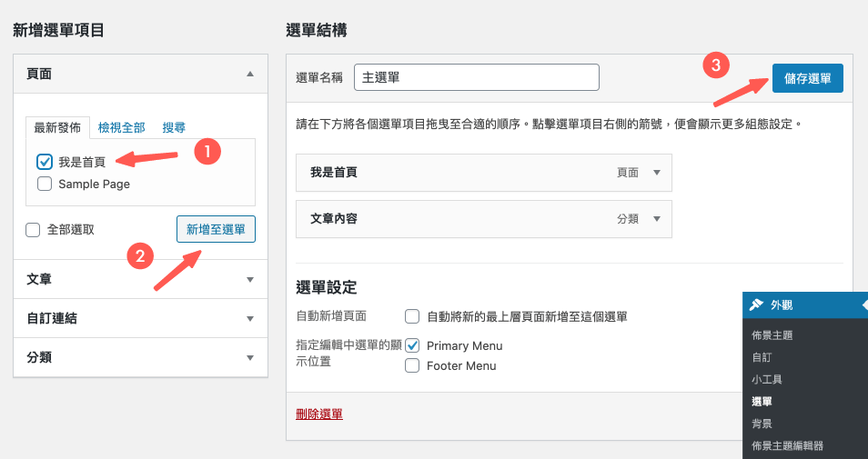Enable 自動將新的最上層頁面新增至這個選單 checkbox
This screenshot has width=868, height=459.
[x=412, y=317]
